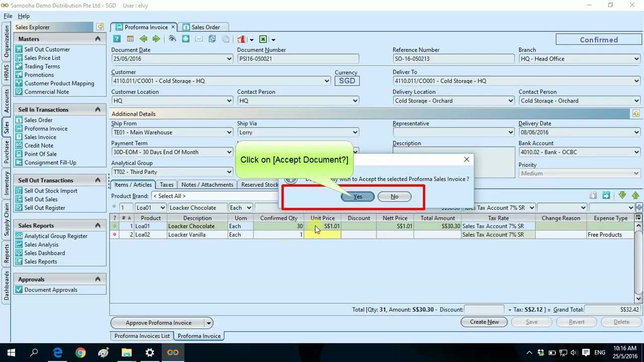Open the Delivery Location dropdown
This screenshot has width=644, height=362.
[x=511, y=101]
